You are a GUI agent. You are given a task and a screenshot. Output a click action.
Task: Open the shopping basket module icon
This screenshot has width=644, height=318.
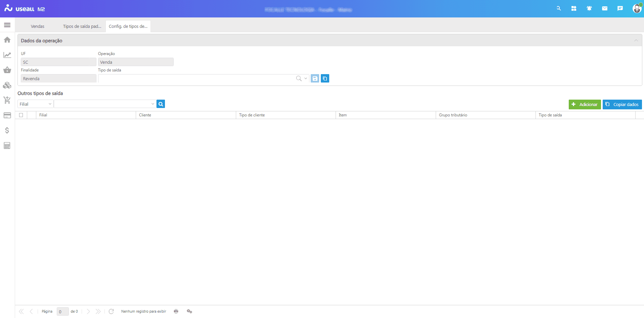click(x=7, y=70)
